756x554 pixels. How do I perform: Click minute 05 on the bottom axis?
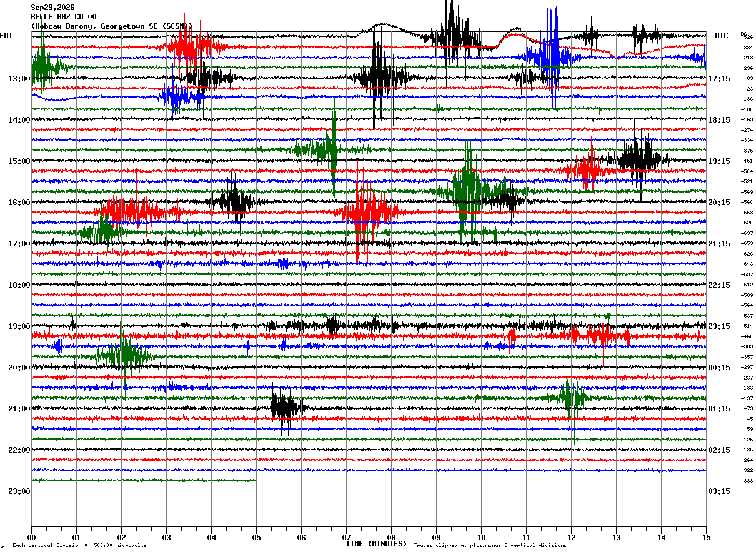(x=256, y=538)
